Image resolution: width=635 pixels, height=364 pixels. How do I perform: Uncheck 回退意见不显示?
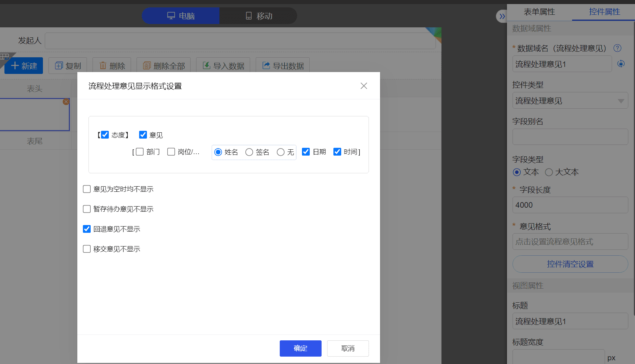[87, 229]
